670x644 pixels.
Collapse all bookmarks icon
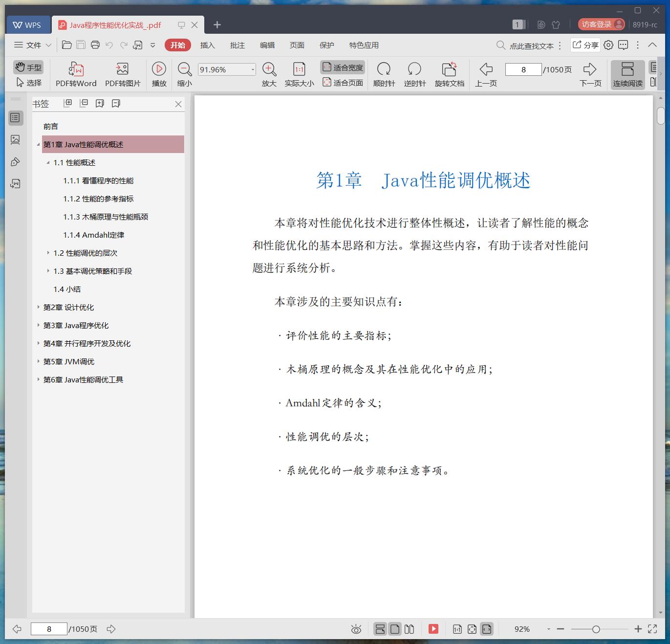[x=84, y=103]
